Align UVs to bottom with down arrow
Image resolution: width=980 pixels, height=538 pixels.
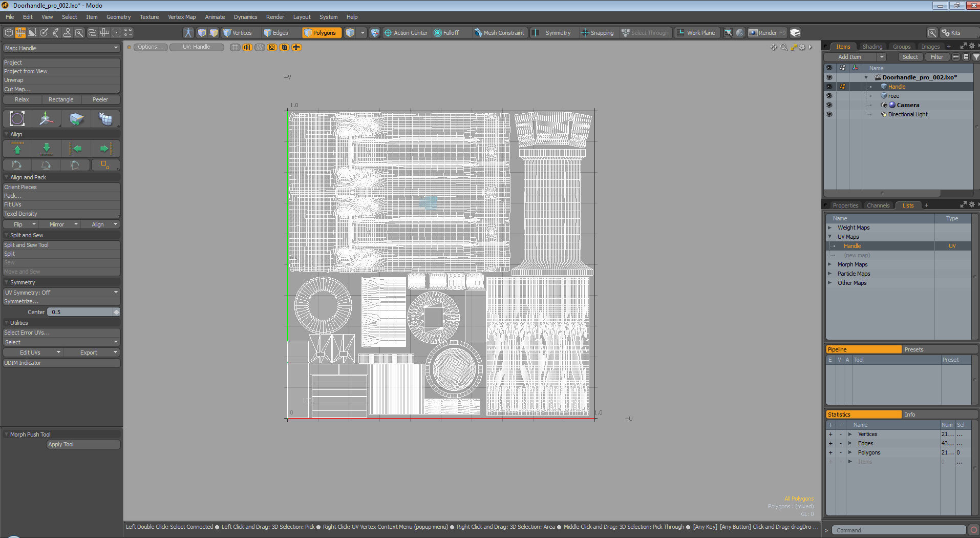pos(47,149)
